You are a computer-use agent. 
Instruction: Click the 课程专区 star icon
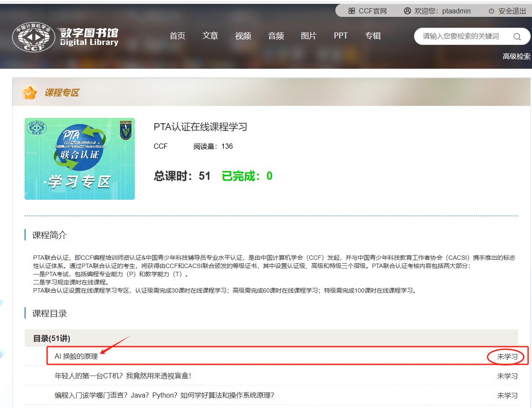pyautogui.click(x=29, y=92)
